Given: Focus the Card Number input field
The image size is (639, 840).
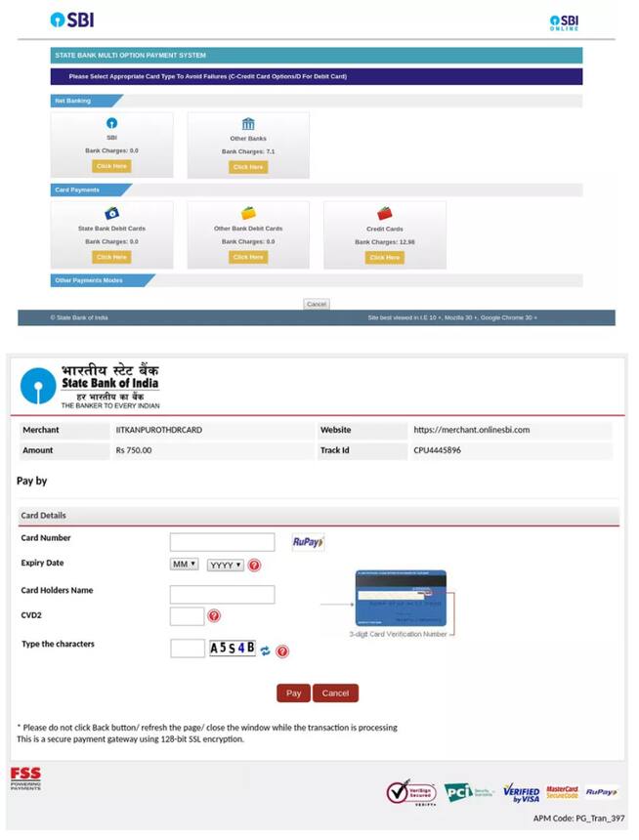Looking at the screenshot, I should click(x=222, y=542).
